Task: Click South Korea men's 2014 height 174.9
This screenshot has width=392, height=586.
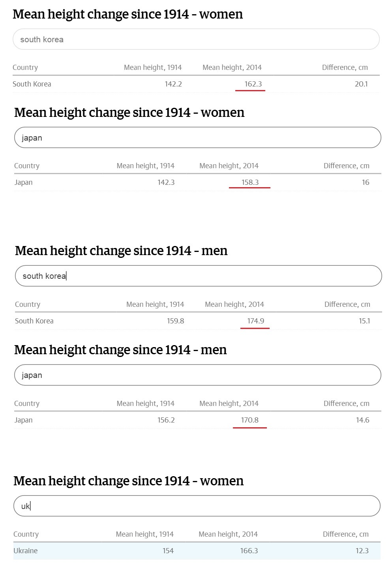Action: click(x=255, y=321)
